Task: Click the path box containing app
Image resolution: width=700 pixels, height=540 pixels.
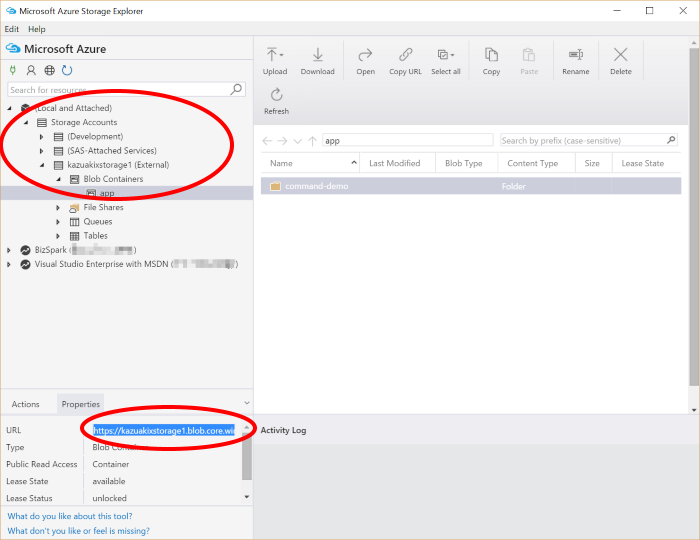Action: (408, 141)
